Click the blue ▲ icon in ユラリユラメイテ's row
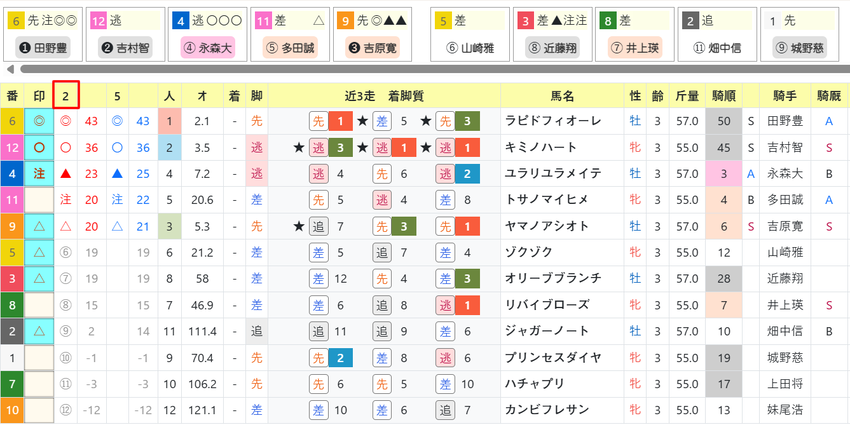The image size is (850, 425). pyautogui.click(x=117, y=174)
